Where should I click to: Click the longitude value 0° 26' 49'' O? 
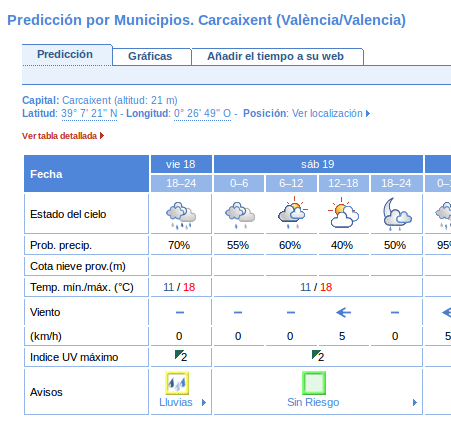(x=202, y=113)
